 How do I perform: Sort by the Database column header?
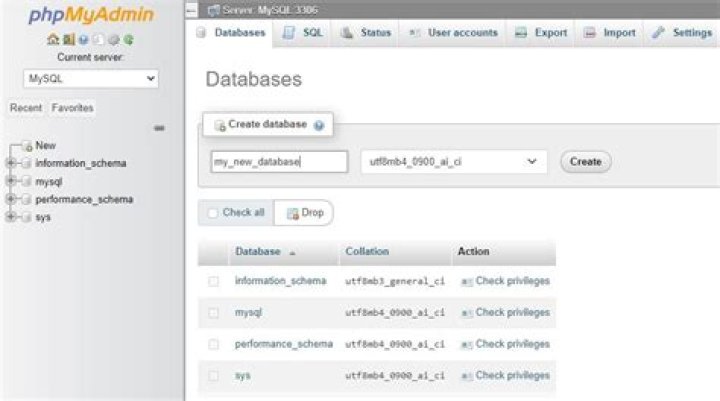(x=258, y=251)
